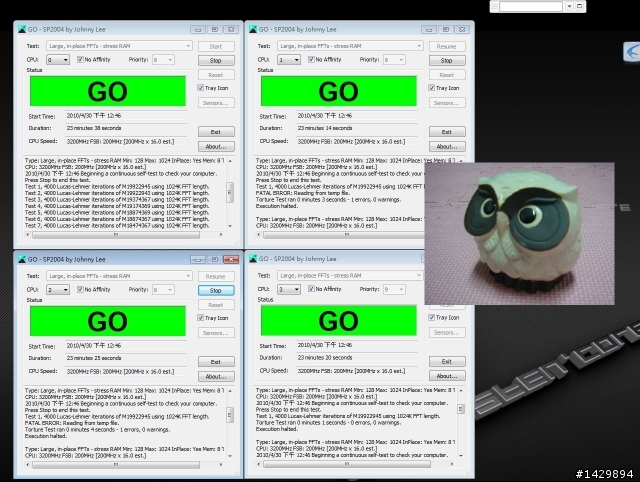Open About... in the CPU 1 window
The image size is (640, 482).
(447, 147)
